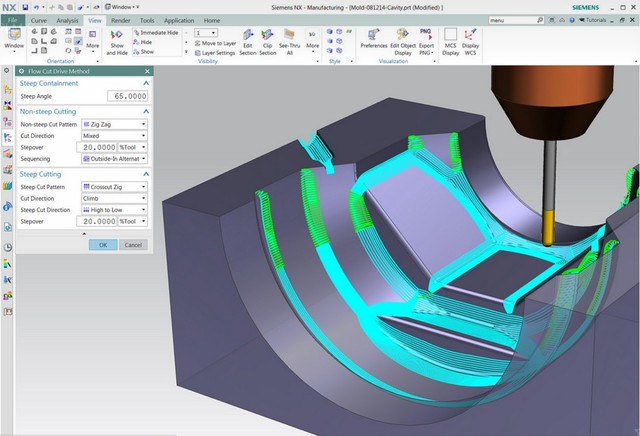Close the Flow Cut Drive Method dialog

[147, 71]
